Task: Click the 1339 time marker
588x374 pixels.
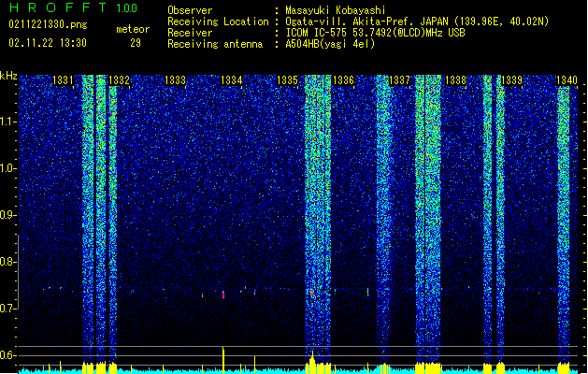Action: click(511, 79)
